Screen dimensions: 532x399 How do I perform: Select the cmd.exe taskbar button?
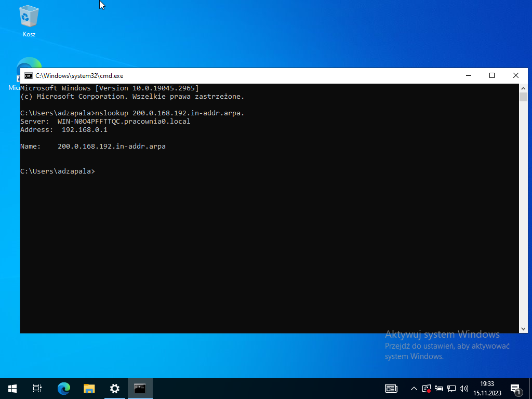click(x=140, y=389)
